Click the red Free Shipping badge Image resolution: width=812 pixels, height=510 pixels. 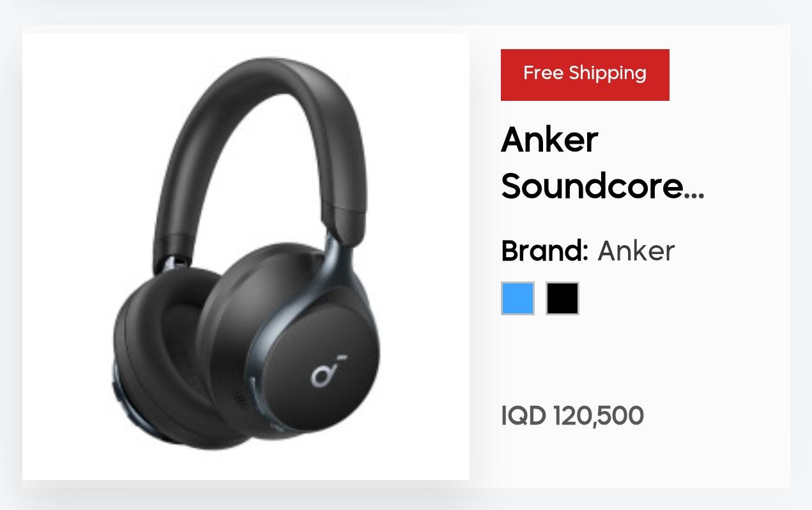click(x=585, y=75)
